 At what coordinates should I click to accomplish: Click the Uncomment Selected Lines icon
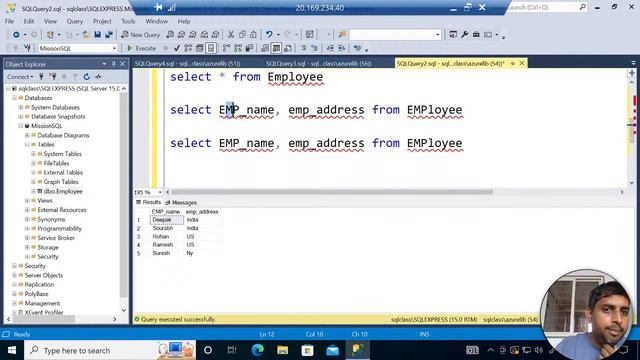click(314, 48)
